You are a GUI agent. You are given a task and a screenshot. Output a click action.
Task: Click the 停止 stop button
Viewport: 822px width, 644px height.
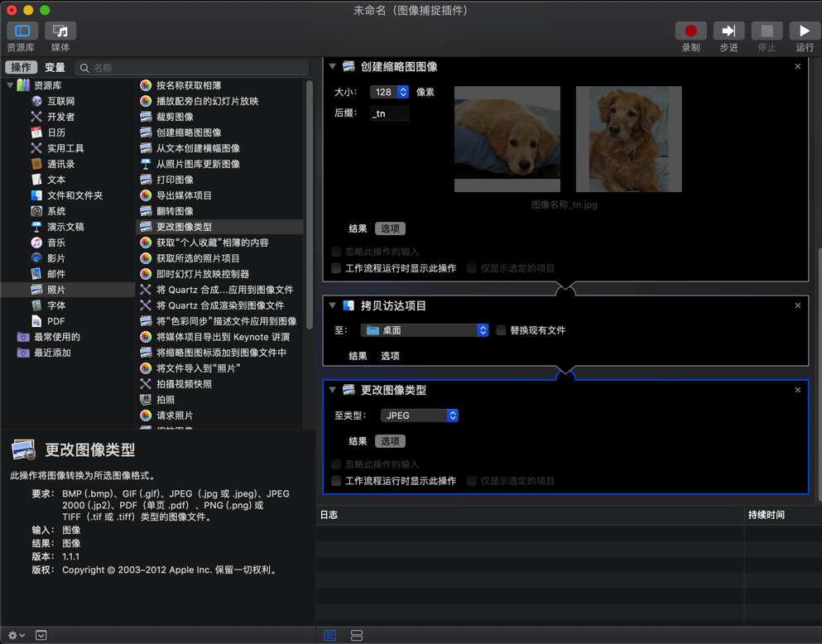click(767, 31)
